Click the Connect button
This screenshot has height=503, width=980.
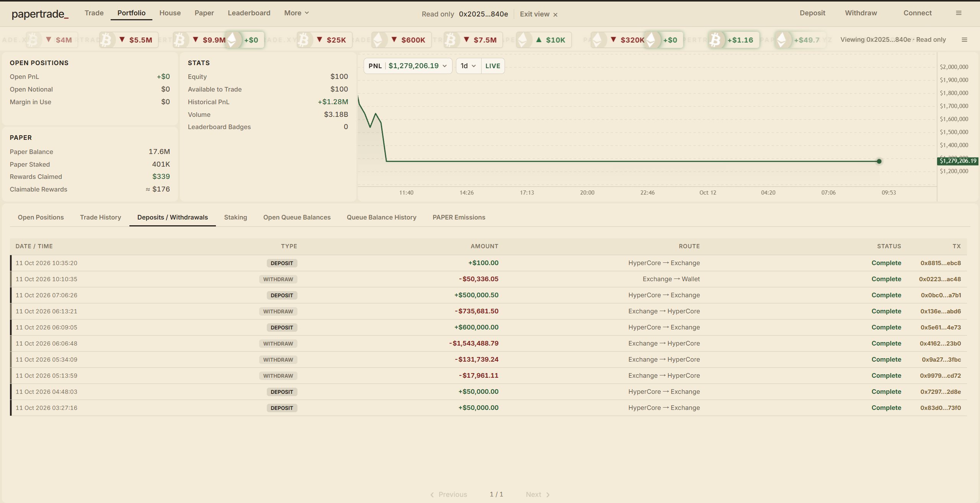click(918, 13)
